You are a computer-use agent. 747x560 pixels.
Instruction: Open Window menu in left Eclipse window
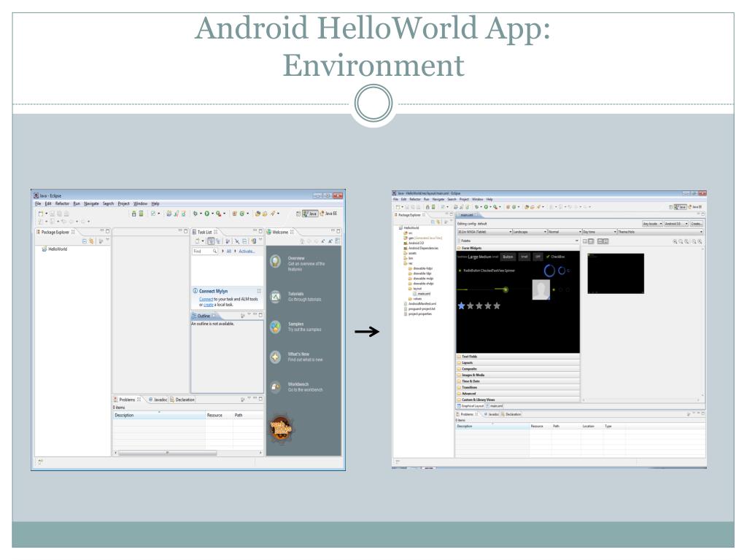coord(140,203)
